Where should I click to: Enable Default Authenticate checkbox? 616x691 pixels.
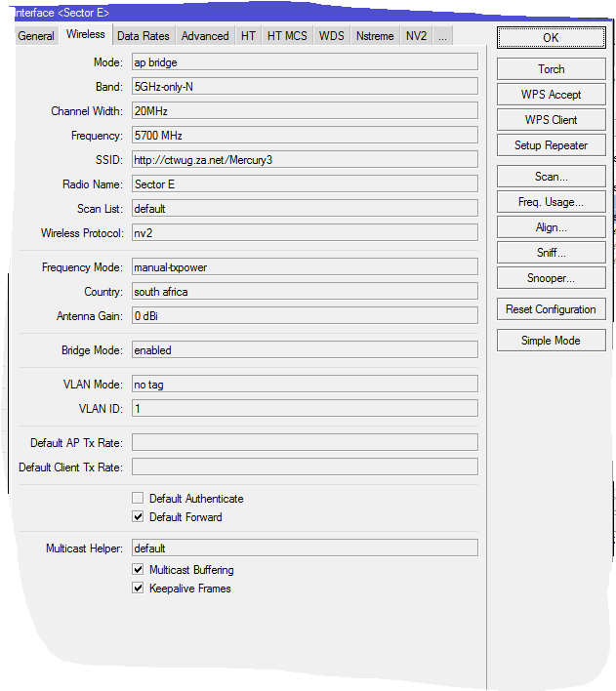[x=138, y=499]
